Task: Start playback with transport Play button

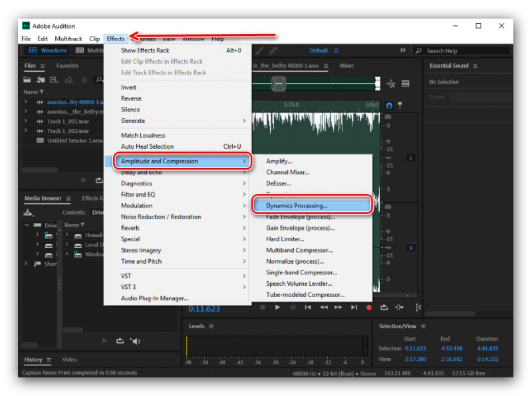Action: pos(277,307)
